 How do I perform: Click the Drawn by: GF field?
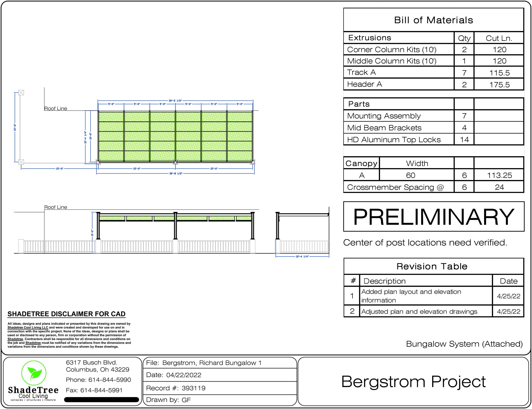pos(220,400)
